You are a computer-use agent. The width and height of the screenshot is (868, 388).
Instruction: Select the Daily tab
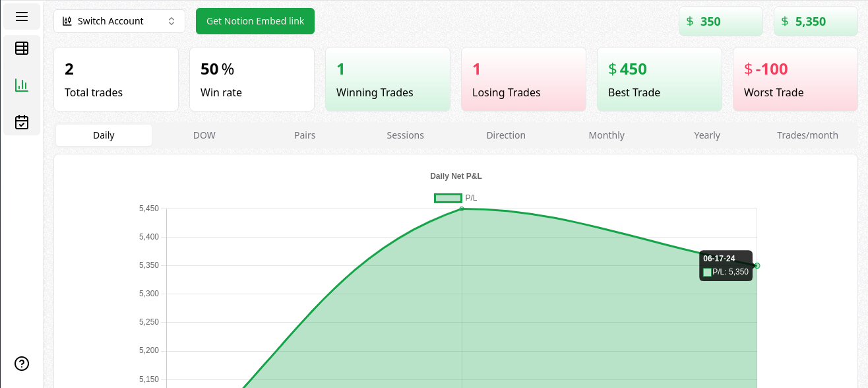(x=104, y=135)
